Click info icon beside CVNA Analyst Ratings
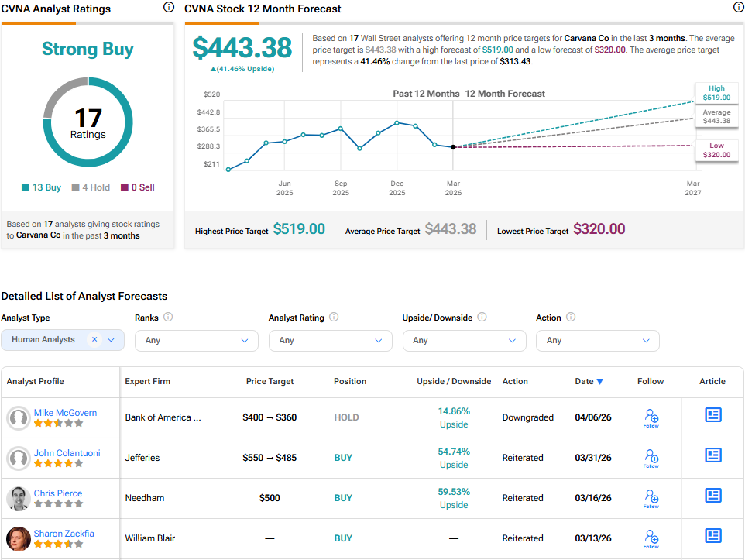The width and height of the screenshot is (745, 560). click(x=169, y=8)
